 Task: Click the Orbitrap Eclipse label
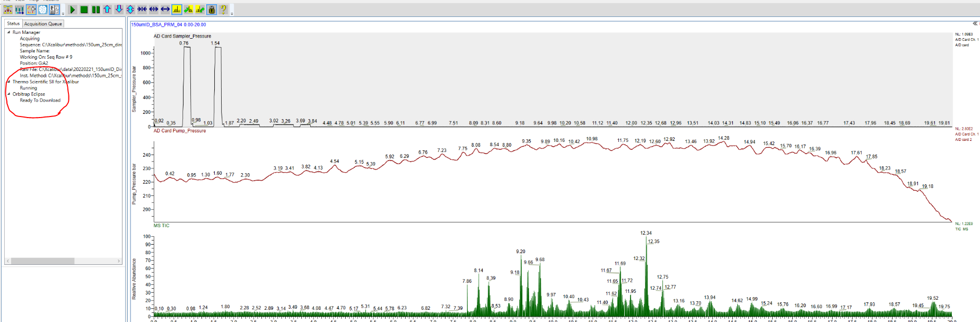[x=29, y=94]
